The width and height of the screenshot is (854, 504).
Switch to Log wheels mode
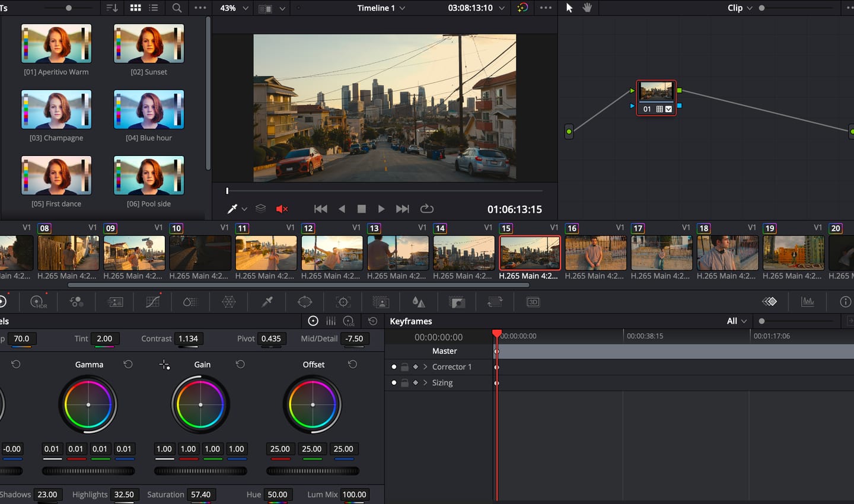349,321
